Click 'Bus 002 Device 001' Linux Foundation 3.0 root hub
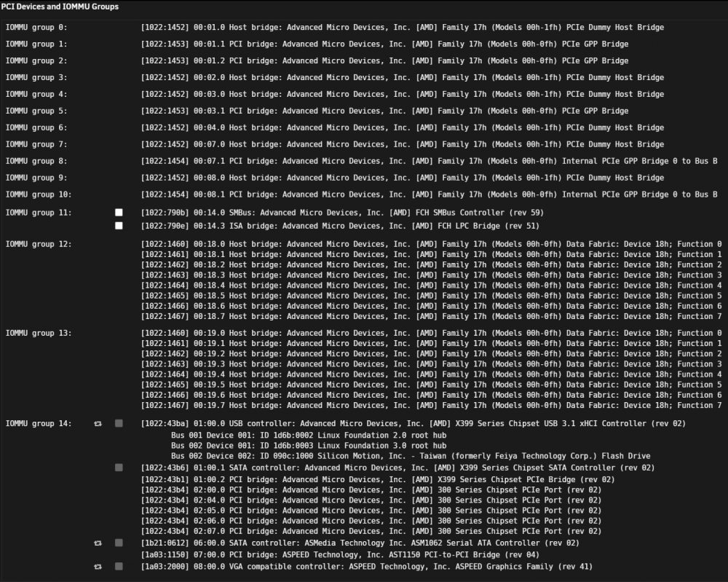Viewport: 728px width, 582px height. [309, 446]
